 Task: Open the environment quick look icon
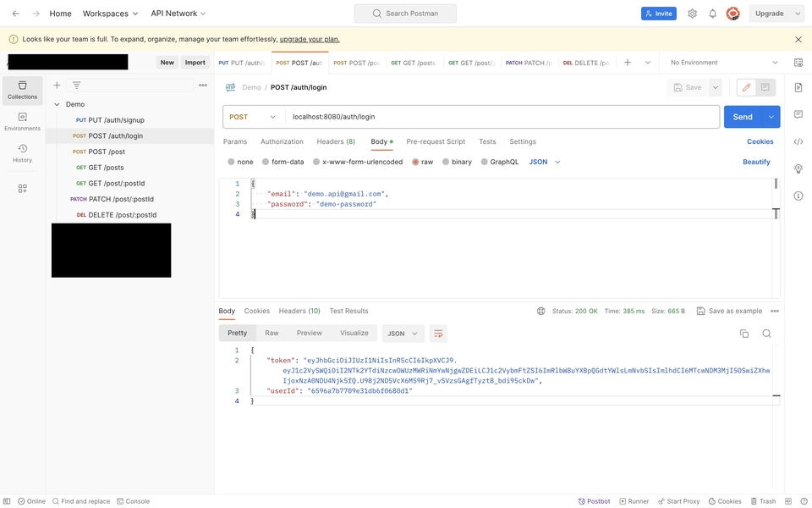[798, 63]
